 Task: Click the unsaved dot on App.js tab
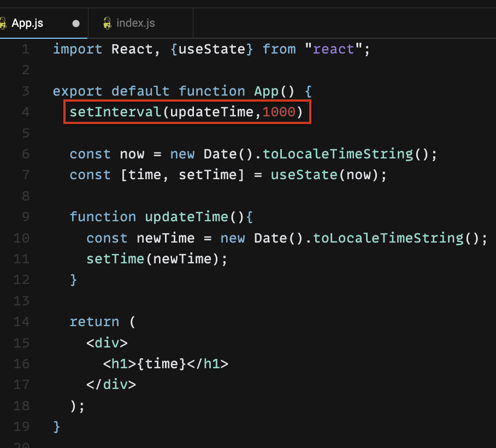(x=76, y=23)
